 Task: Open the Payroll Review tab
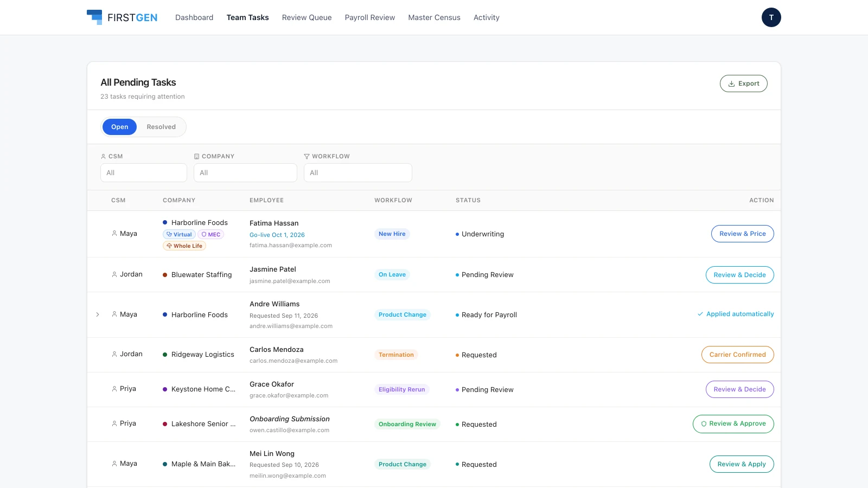coord(370,17)
